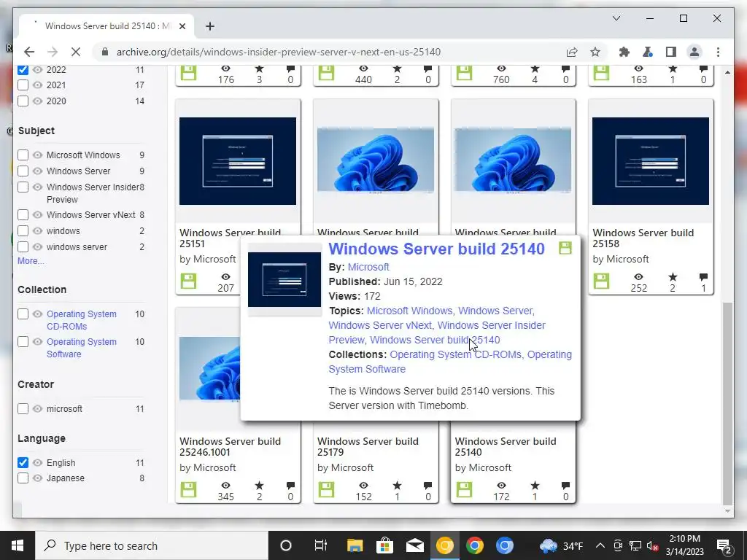Viewport: 747px width, 560px height.
Task: Open Operating System Software collection link in sidebar
Action: tap(82, 348)
